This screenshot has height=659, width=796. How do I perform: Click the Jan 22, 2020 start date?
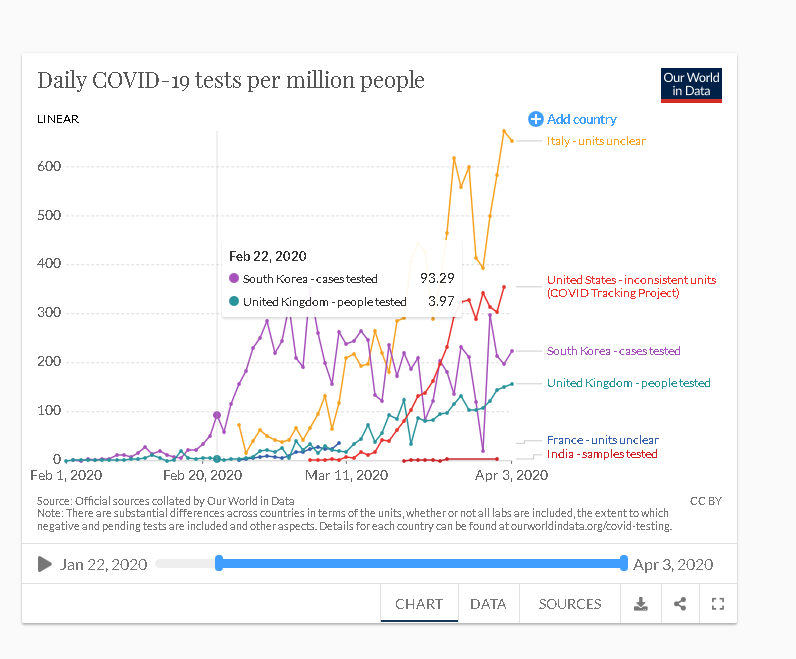pos(103,564)
